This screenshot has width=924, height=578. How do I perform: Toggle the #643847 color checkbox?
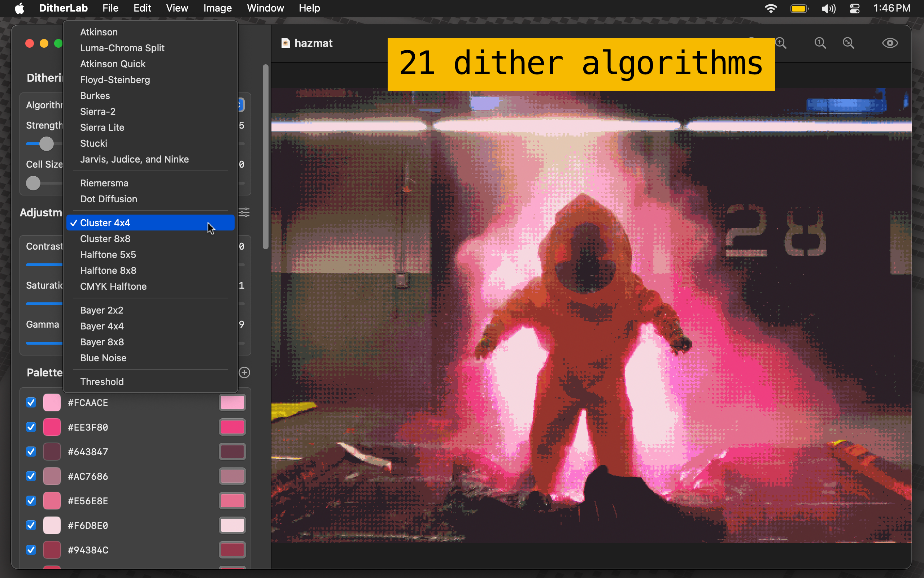tap(31, 452)
